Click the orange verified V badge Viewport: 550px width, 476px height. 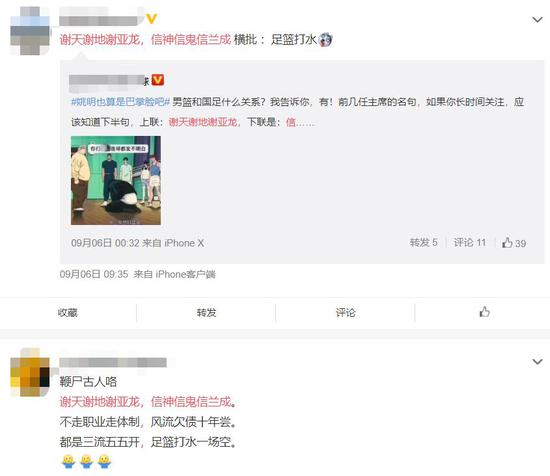click(157, 80)
